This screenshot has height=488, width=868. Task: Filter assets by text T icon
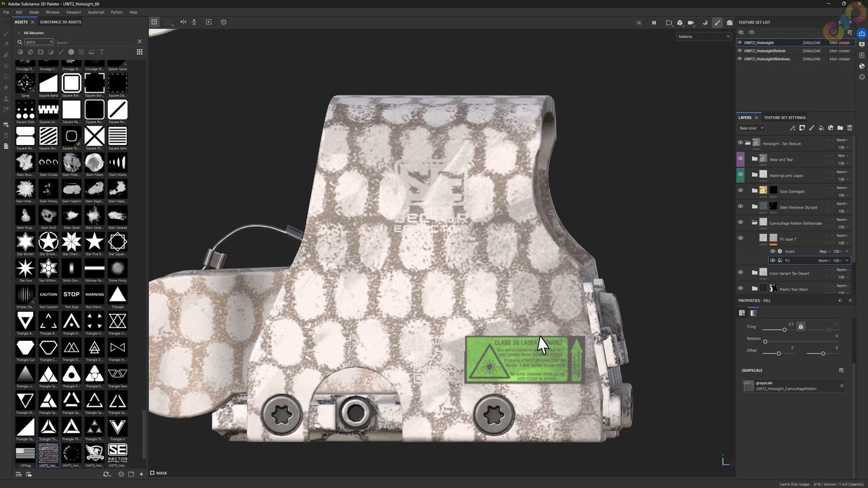coord(102,52)
